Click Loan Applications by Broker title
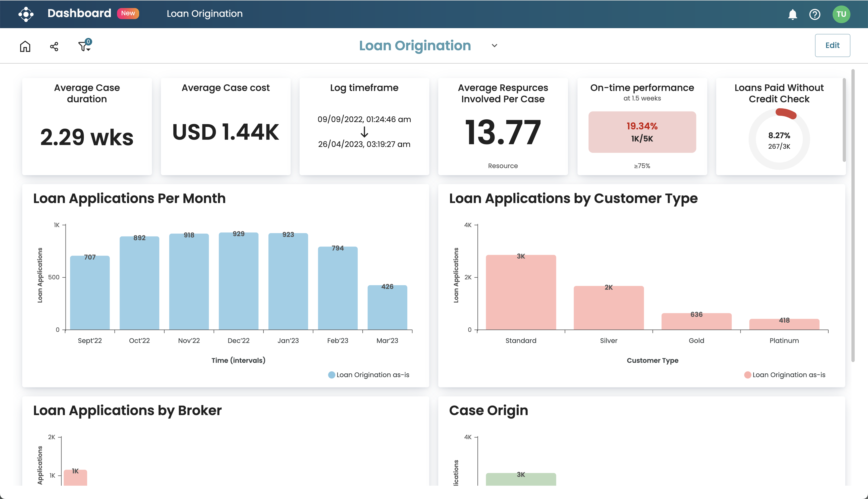Screen dimensions: 868x499 tap(127, 411)
